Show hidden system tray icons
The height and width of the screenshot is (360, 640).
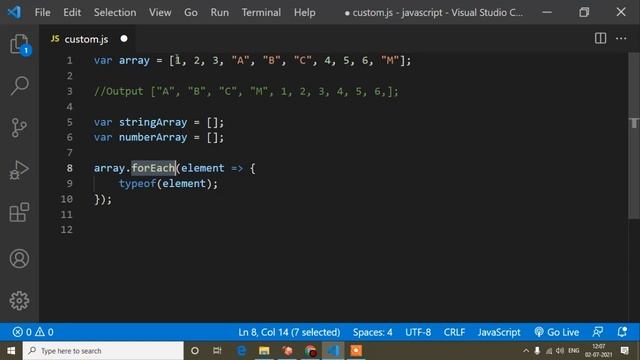[x=526, y=351]
